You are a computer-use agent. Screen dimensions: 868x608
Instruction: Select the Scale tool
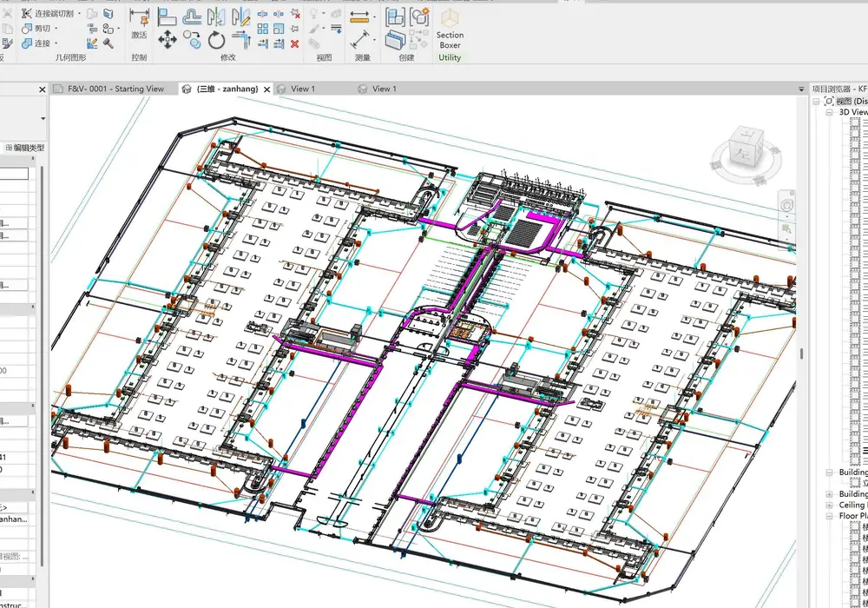pyautogui.click(x=279, y=29)
